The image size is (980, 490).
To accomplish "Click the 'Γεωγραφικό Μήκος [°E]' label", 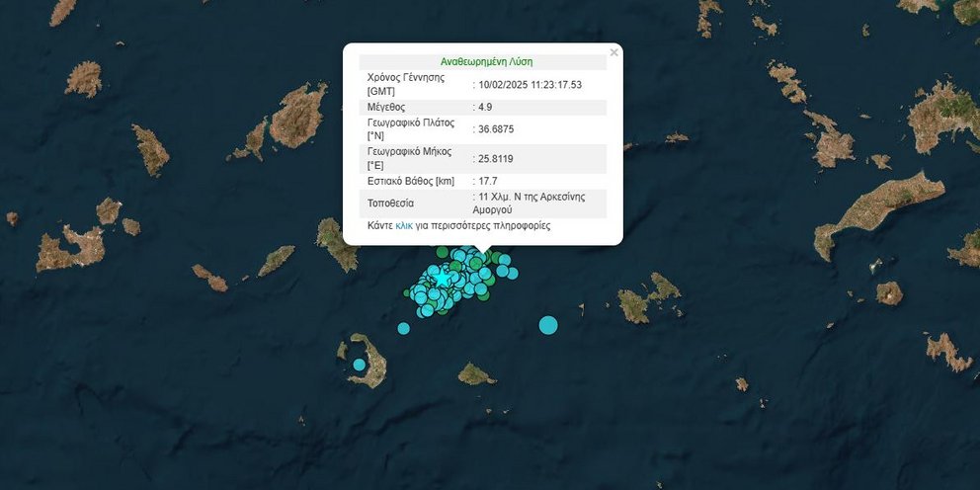I will pos(409,159).
